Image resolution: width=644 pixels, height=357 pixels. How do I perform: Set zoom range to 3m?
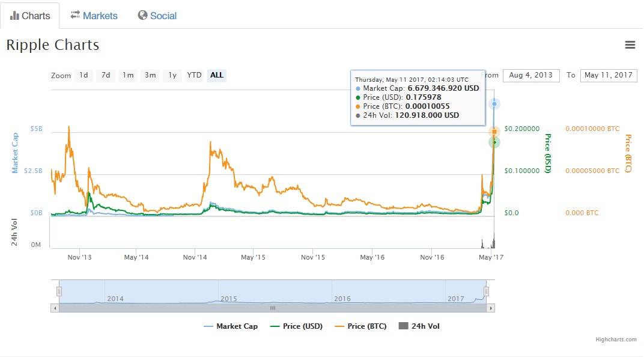tap(150, 75)
